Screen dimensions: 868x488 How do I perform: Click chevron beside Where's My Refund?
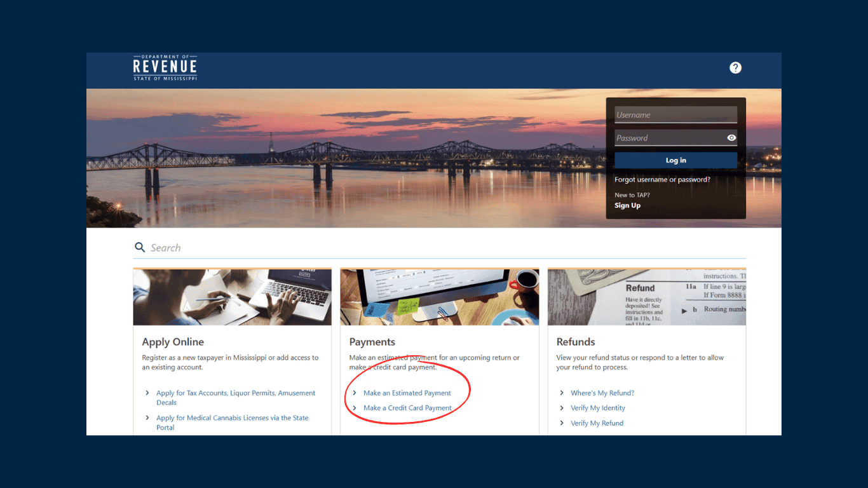pyautogui.click(x=562, y=393)
